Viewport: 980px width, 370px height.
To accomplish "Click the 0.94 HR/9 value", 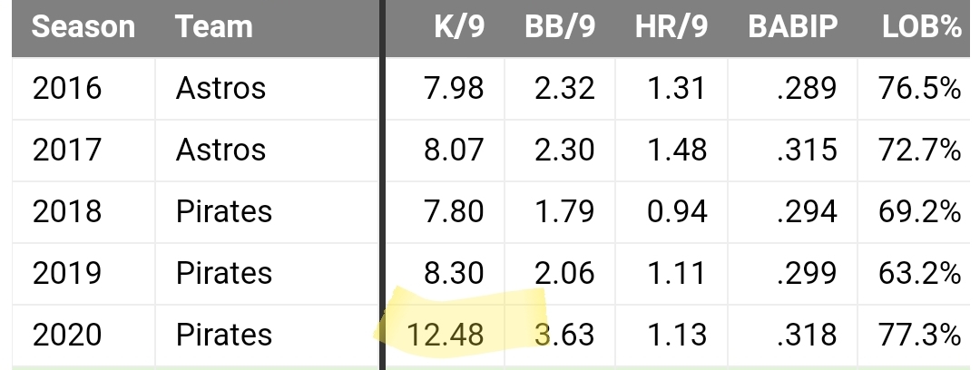I will click(x=677, y=211).
